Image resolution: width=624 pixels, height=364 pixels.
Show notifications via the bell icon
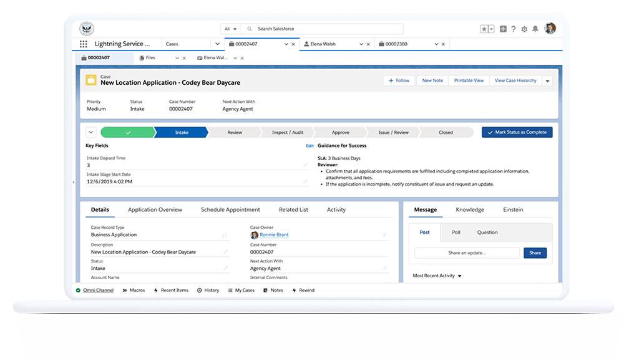(x=535, y=29)
